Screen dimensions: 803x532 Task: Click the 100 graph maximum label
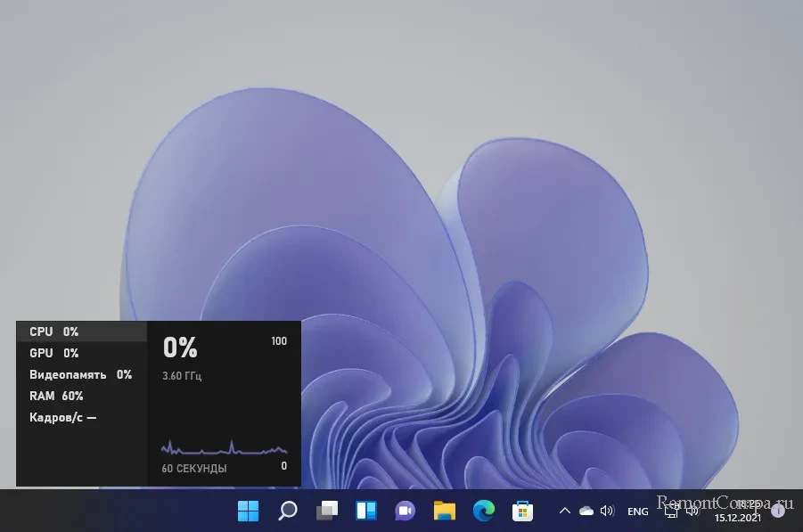[279, 341]
